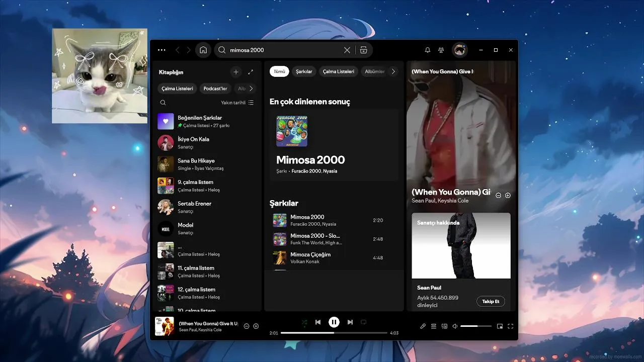Toggle shuffle playback
Screen dimensions: 644x362
[304, 322]
